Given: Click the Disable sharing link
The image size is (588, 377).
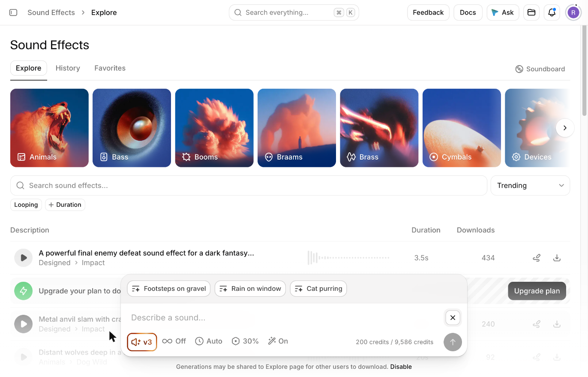Looking at the screenshot, I should point(401,367).
